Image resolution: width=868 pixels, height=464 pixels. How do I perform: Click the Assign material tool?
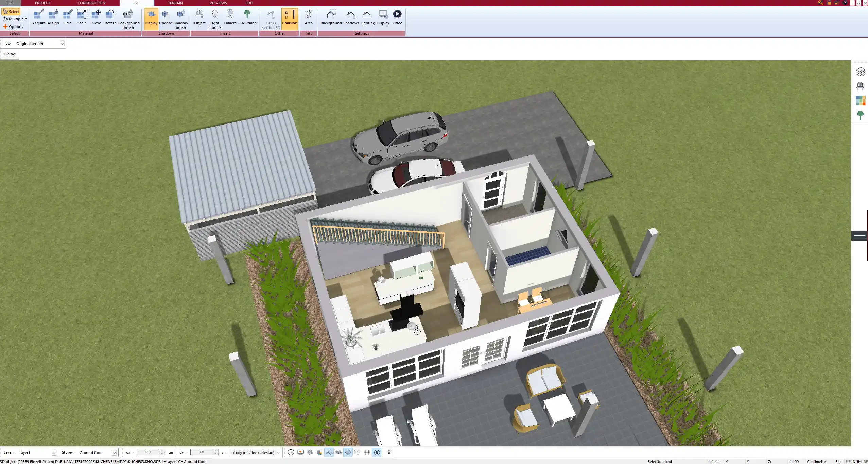(53, 17)
